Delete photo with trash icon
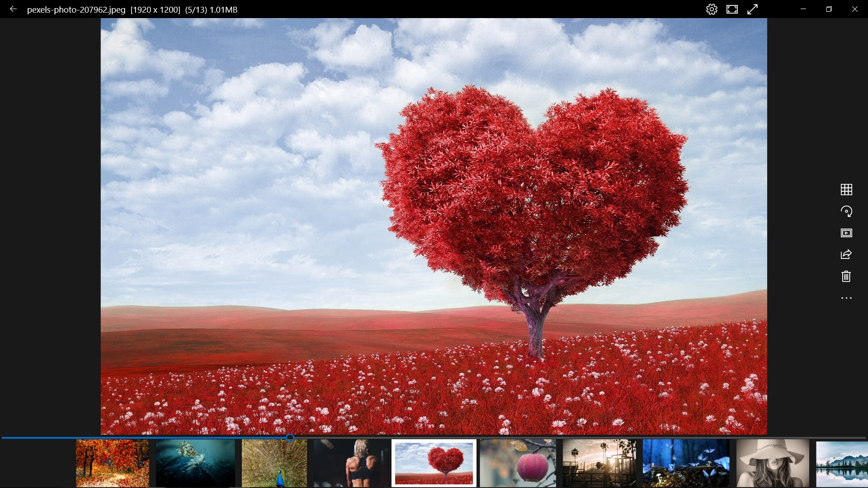Viewport: 868px width, 488px height. [846, 276]
